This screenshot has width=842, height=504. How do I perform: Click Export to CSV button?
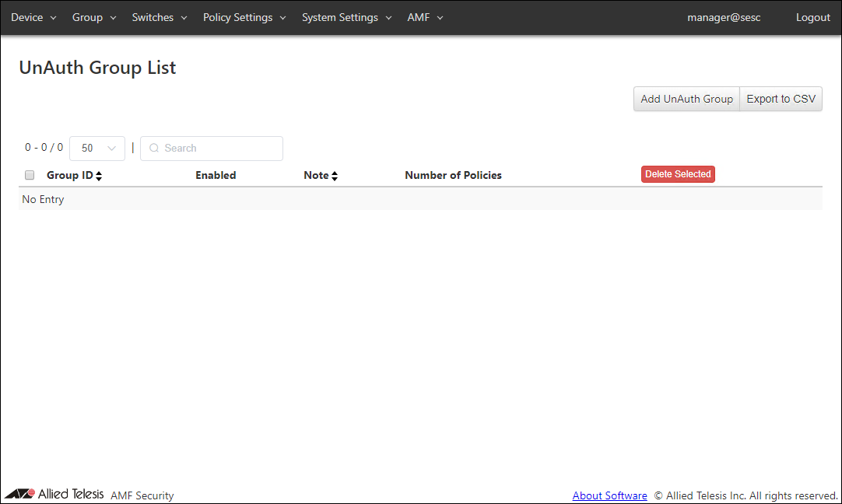[x=781, y=99]
